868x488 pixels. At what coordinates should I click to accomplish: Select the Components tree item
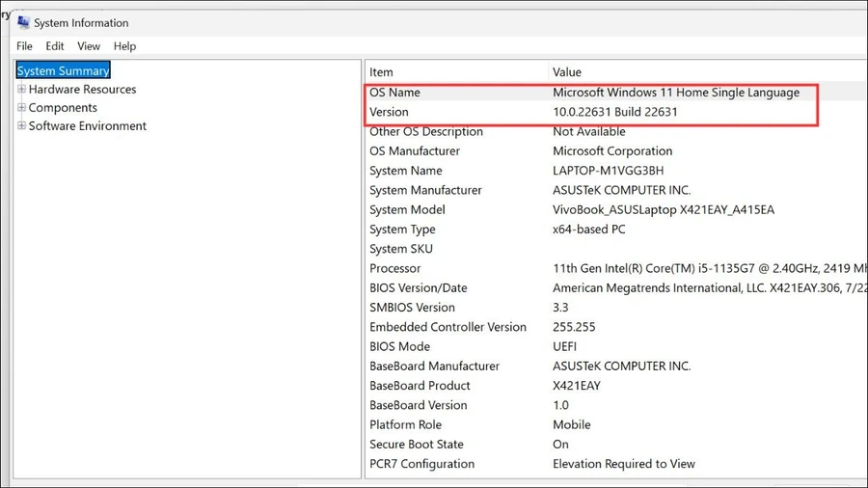pos(63,107)
